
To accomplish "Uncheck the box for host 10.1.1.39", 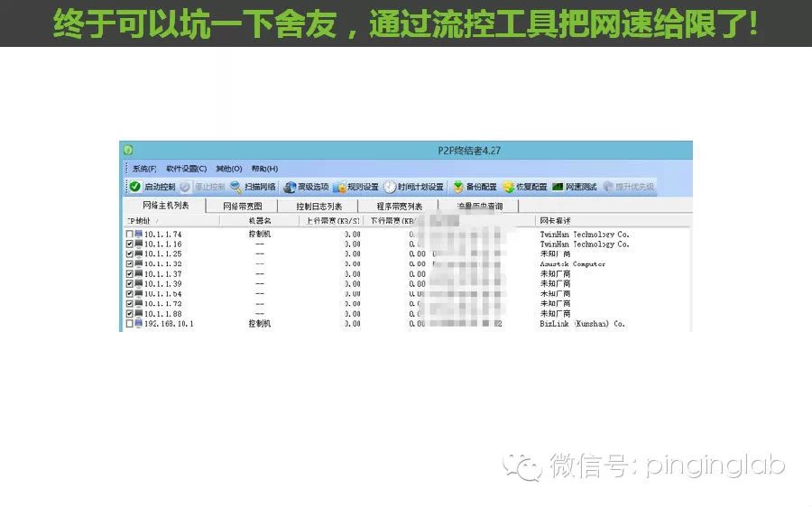I will coord(129,284).
